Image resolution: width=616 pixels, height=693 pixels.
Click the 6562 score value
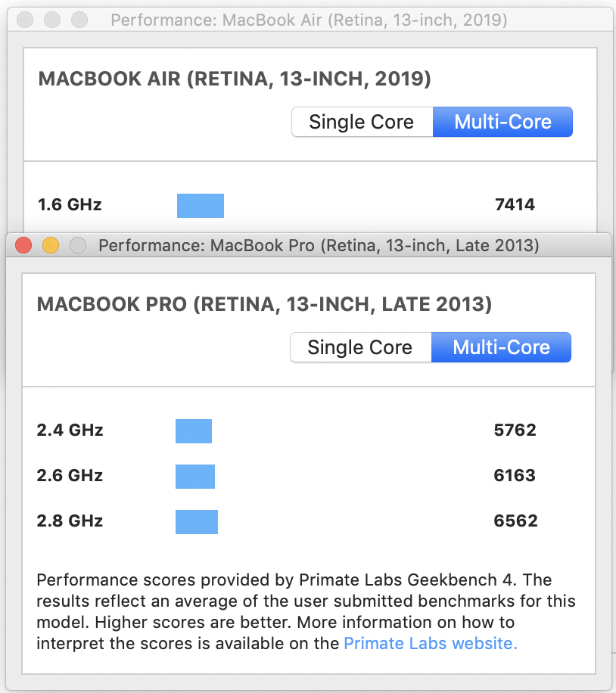[x=515, y=521]
